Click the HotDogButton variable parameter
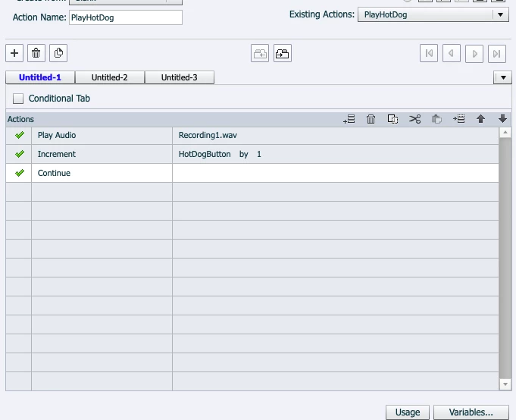Viewport: 516px width, 420px height. pos(205,154)
